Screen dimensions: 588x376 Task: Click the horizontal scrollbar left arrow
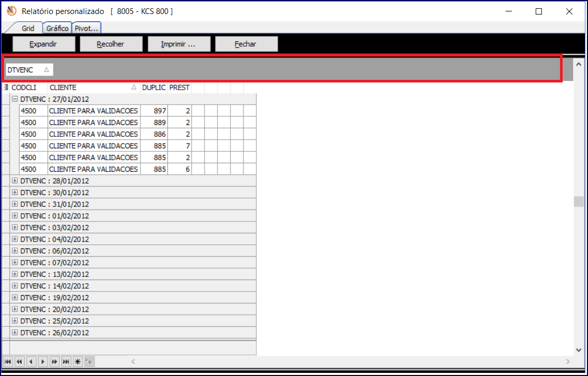tap(133, 362)
